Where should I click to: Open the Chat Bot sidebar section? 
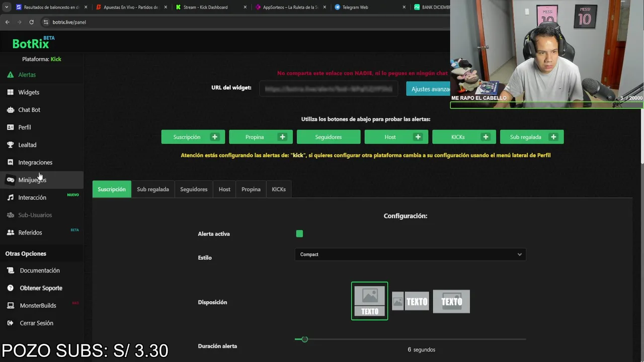(x=42, y=110)
